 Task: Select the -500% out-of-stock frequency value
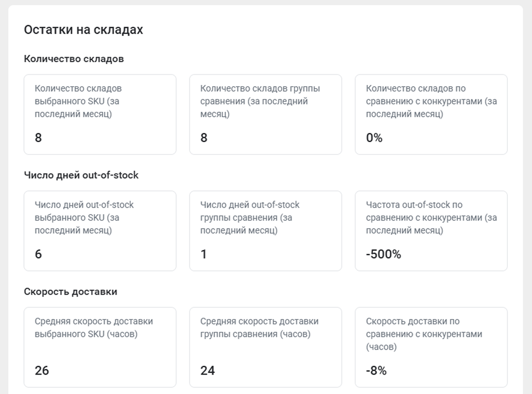click(384, 254)
